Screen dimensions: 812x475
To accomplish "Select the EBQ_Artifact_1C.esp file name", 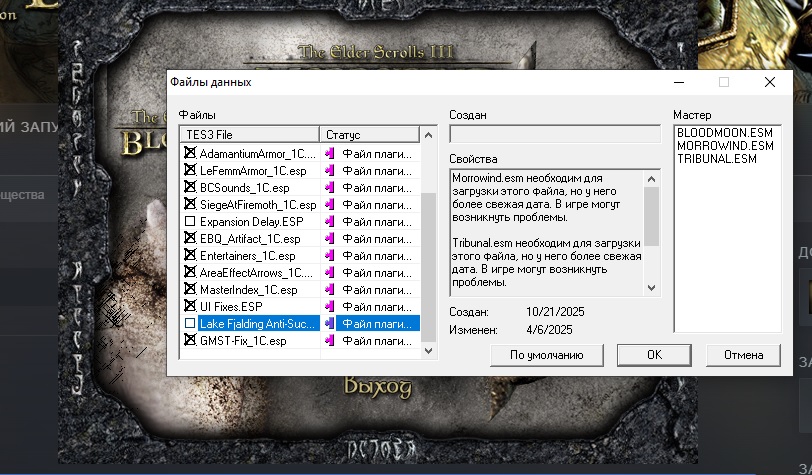I will (x=250, y=239).
